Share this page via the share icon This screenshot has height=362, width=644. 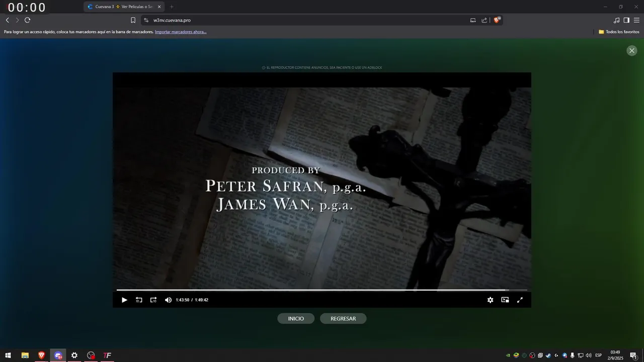pos(484,20)
